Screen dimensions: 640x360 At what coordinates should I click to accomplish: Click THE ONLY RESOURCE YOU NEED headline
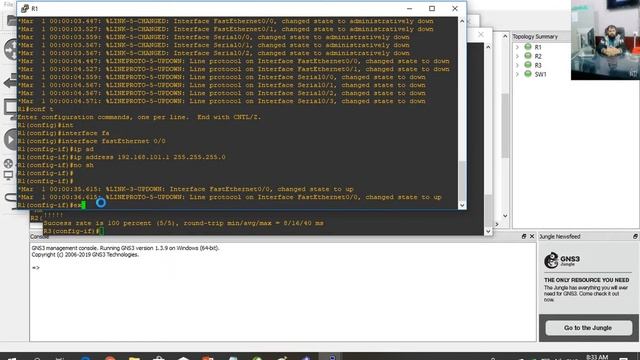(587, 280)
